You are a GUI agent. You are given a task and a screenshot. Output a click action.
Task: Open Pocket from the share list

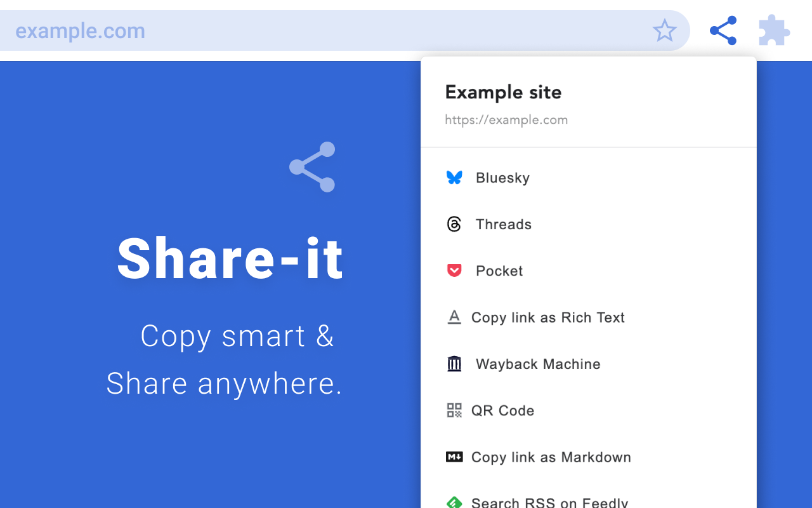(454, 271)
